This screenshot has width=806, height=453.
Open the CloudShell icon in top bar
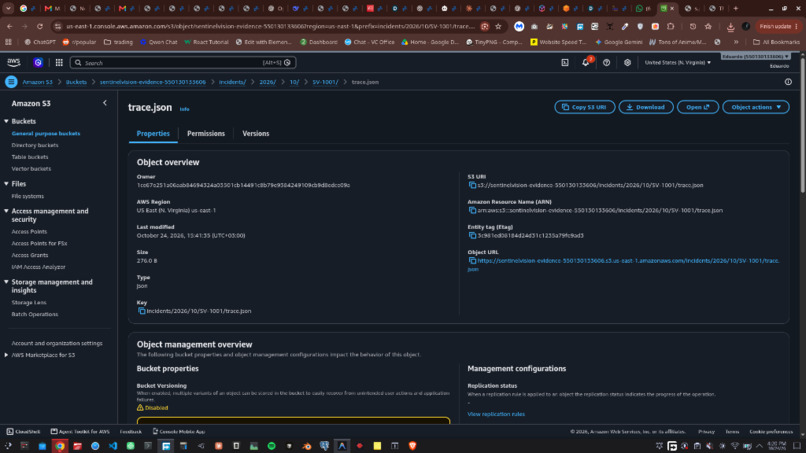(x=565, y=62)
